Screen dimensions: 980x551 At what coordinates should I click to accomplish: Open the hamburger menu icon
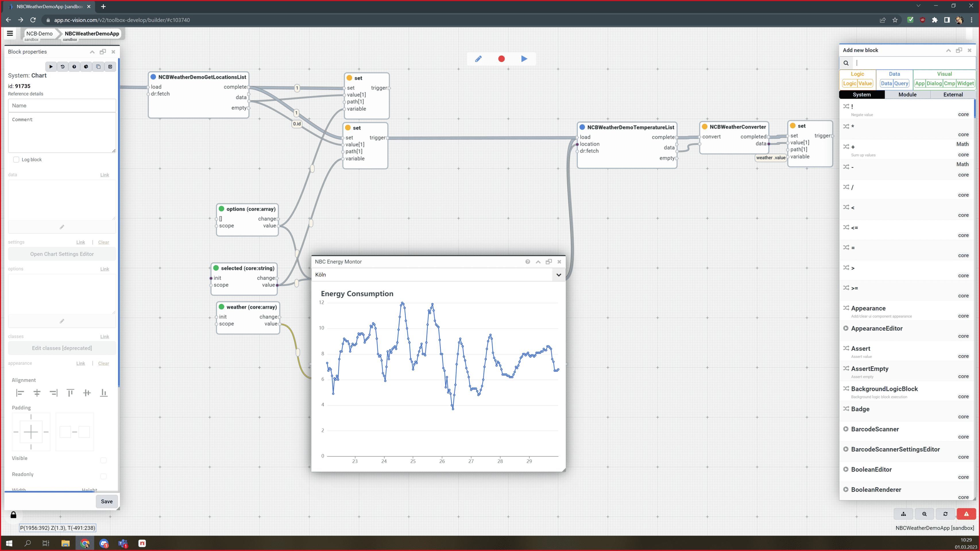coord(10,34)
